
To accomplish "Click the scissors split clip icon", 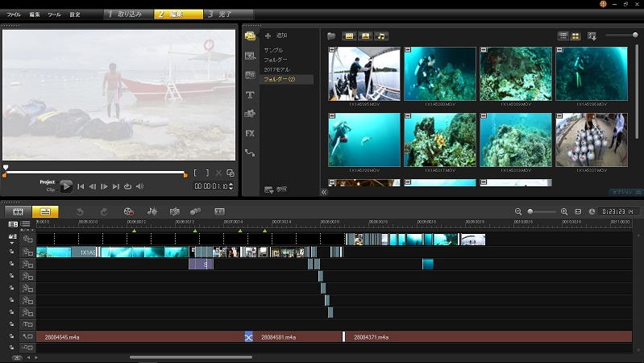I will coord(219,173).
